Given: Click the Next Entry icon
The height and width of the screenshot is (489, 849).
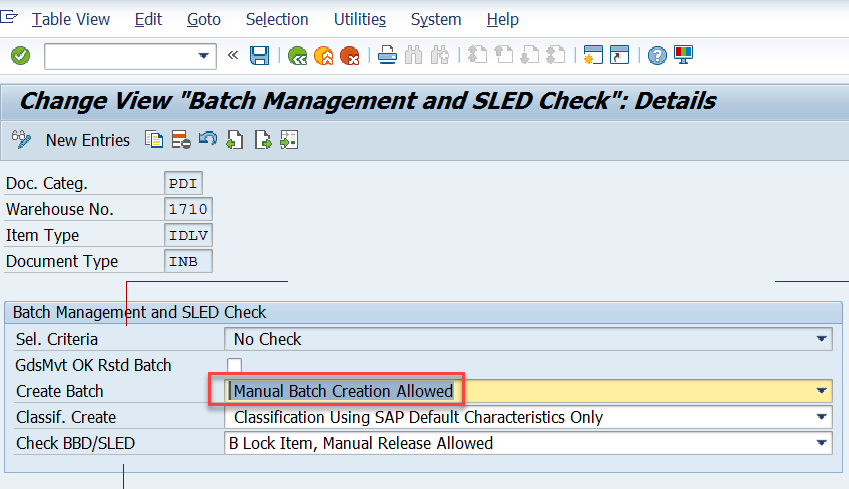Looking at the screenshot, I should point(263,140).
